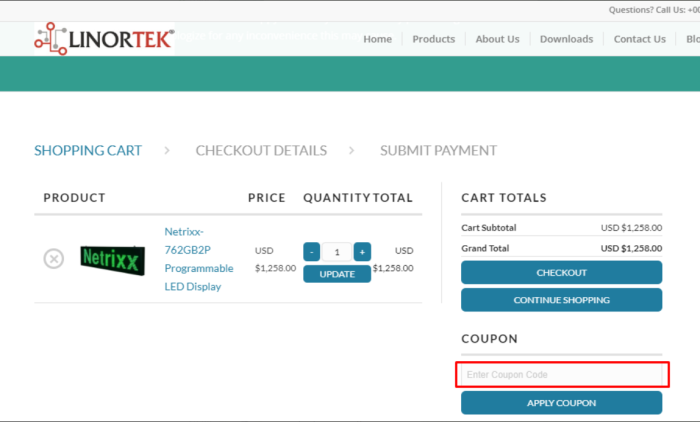The width and height of the screenshot is (700, 422).
Task: Go to CHECKOUT DETAILS step
Action: click(261, 150)
